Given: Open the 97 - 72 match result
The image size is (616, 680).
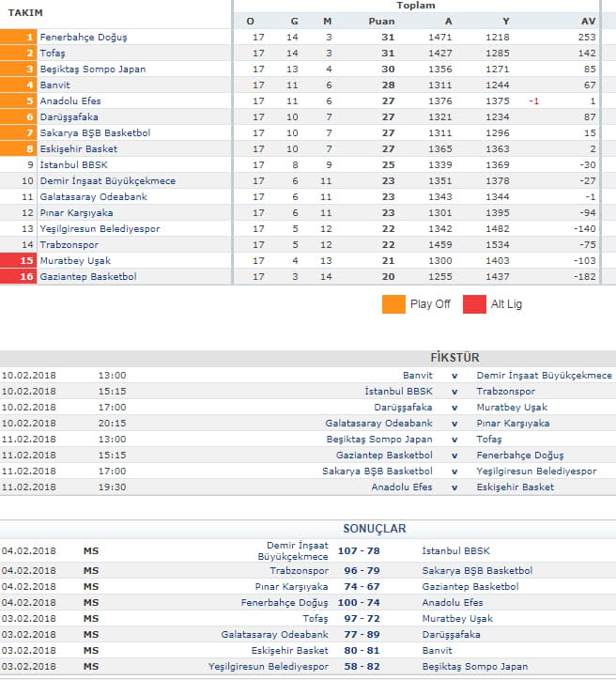Looking at the screenshot, I should coord(362,619).
